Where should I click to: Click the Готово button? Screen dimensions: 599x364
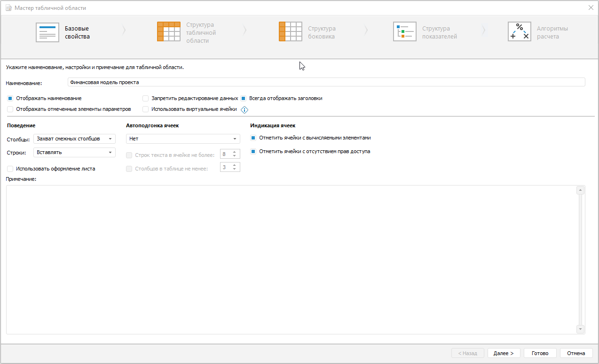click(x=540, y=353)
